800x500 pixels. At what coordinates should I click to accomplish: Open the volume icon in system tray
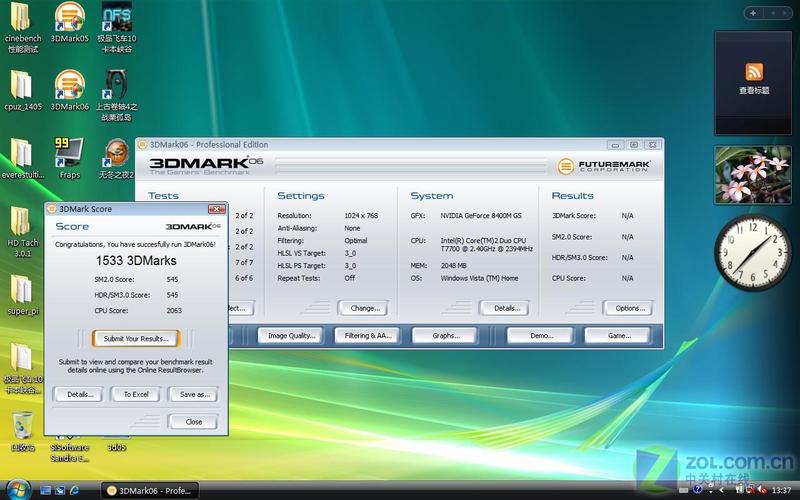tap(760, 490)
